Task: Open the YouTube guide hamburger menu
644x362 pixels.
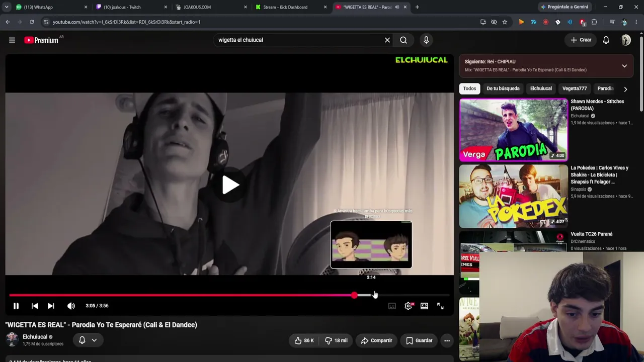Action: pos(12,40)
